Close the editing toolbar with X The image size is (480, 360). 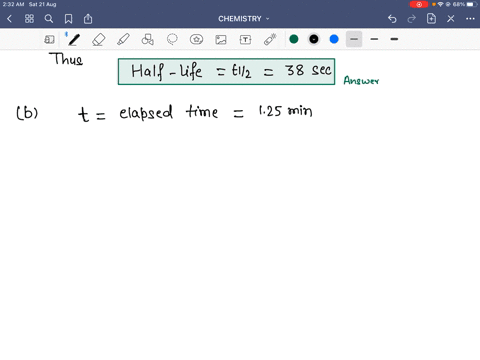[x=451, y=19]
